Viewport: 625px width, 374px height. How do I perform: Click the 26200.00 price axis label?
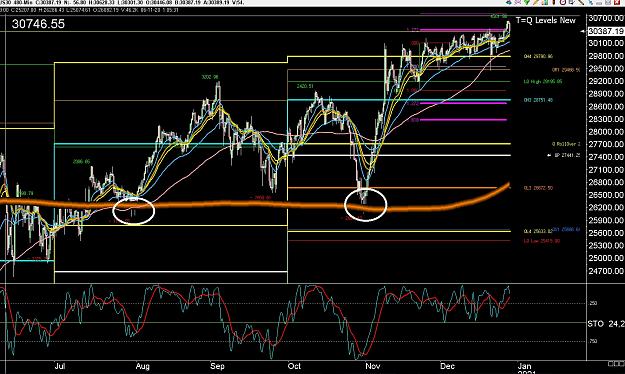point(606,207)
